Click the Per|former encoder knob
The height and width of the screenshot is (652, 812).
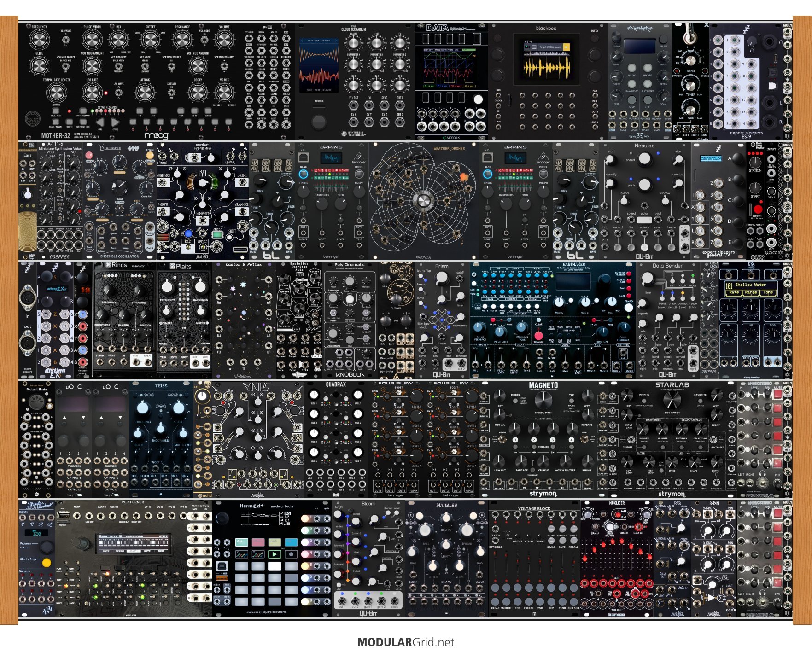81,543
